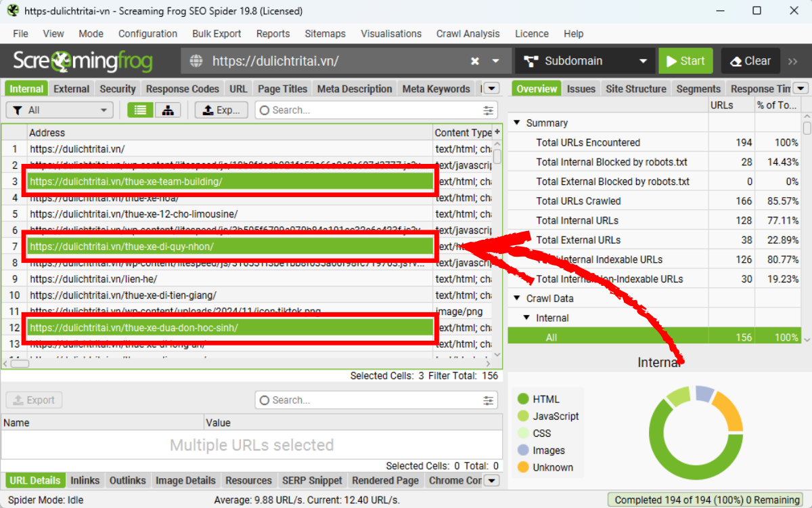Open lower search filter options icon
Image resolution: width=812 pixels, height=508 pixels.
click(x=489, y=400)
